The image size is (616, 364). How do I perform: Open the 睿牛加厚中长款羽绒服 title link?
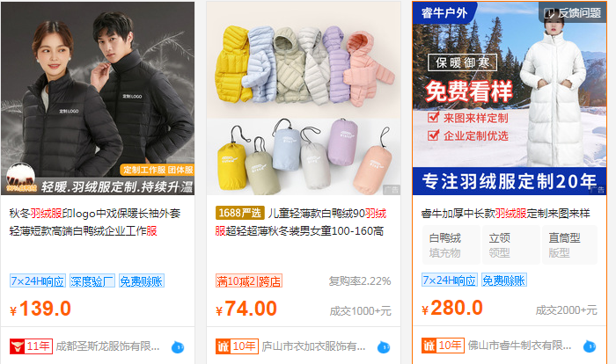(506, 214)
